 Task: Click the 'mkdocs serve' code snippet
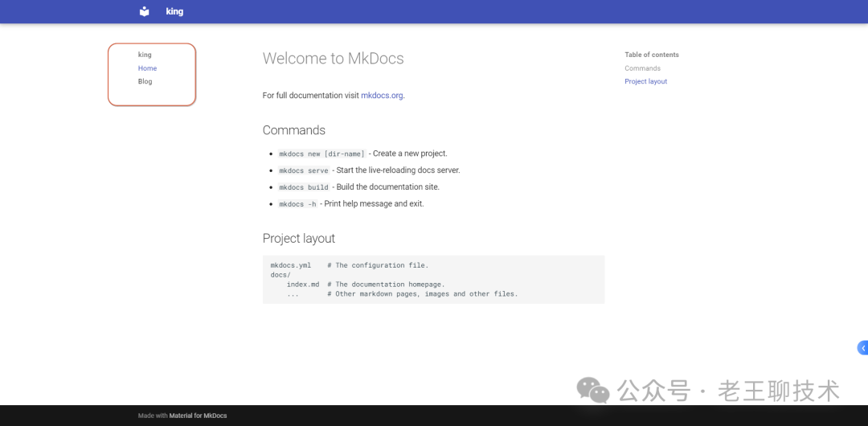click(x=304, y=170)
